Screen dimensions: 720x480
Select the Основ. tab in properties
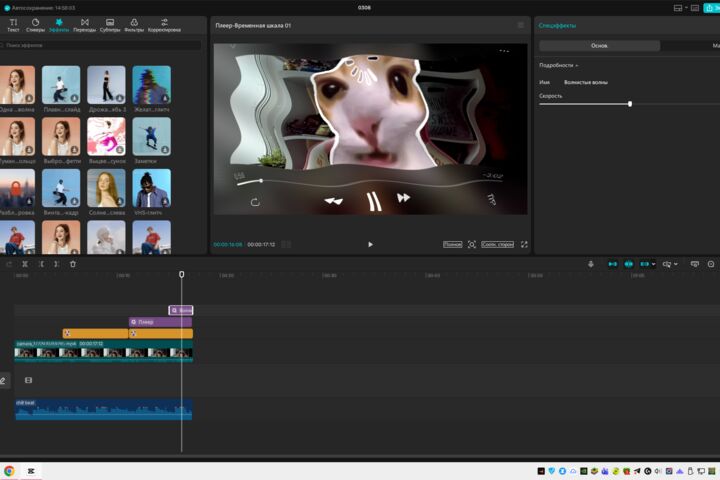point(599,45)
